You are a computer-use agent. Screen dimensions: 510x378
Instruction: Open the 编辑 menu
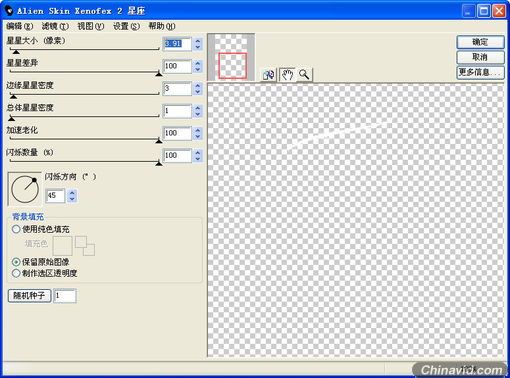point(20,26)
